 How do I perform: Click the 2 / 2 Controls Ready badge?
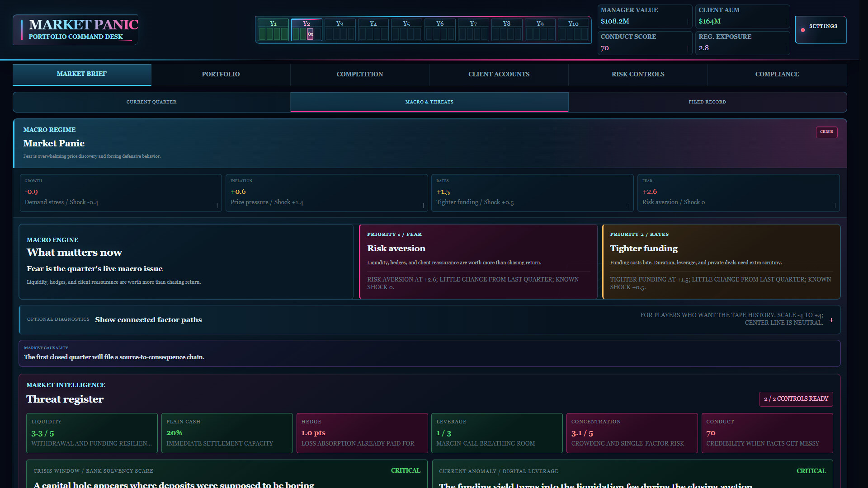(796, 399)
